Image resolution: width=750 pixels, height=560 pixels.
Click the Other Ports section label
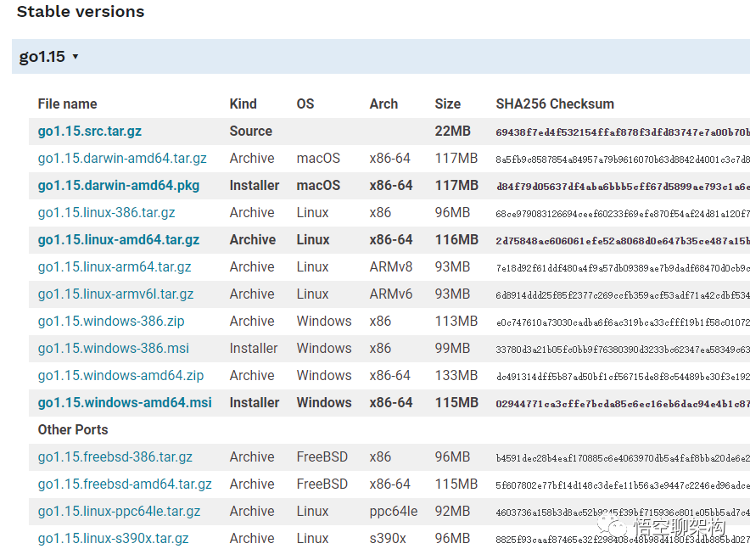pyautogui.click(x=73, y=430)
